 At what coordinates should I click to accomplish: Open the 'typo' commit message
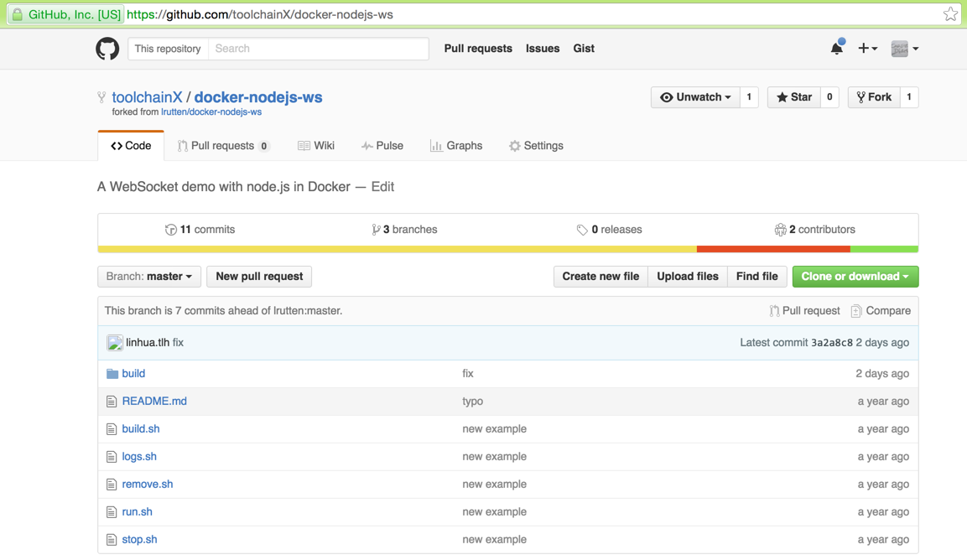tap(472, 402)
